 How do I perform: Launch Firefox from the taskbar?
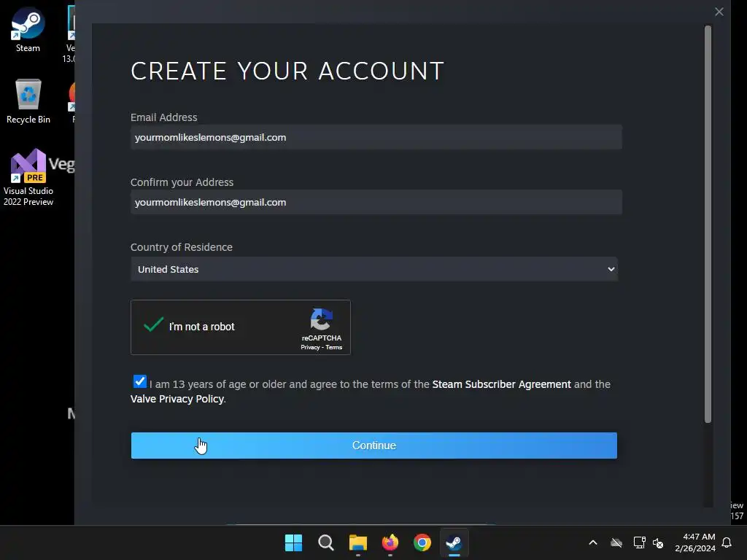pyautogui.click(x=390, y=542)
